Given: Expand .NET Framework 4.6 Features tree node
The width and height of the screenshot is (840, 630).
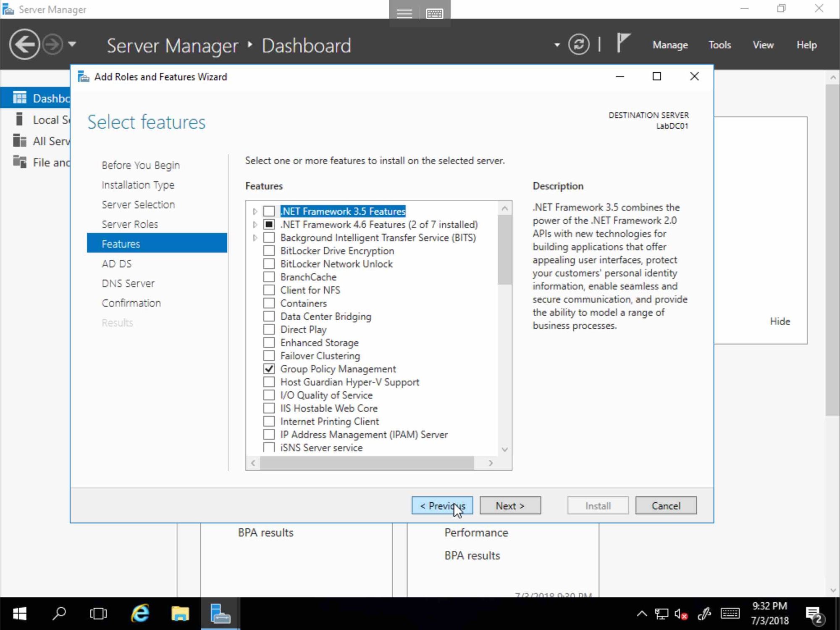Looking at the screenshot, I should pyautogui.click(x=255, y=225).
